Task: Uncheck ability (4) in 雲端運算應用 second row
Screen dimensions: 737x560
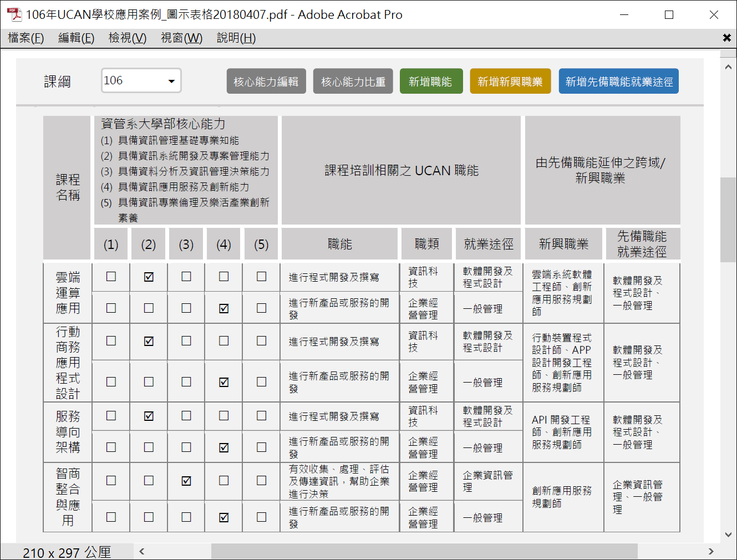Action: [x=224, y=308]
